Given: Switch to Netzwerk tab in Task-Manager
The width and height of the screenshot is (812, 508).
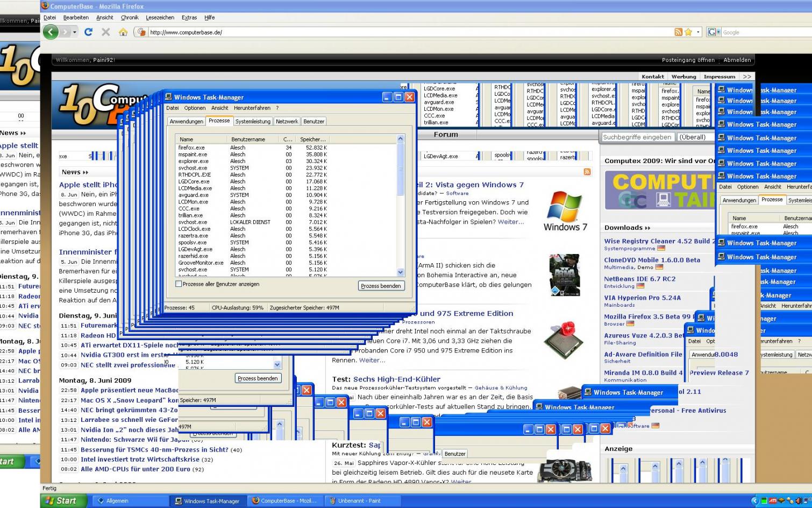Looking at the screenshot, I should 287,122.
